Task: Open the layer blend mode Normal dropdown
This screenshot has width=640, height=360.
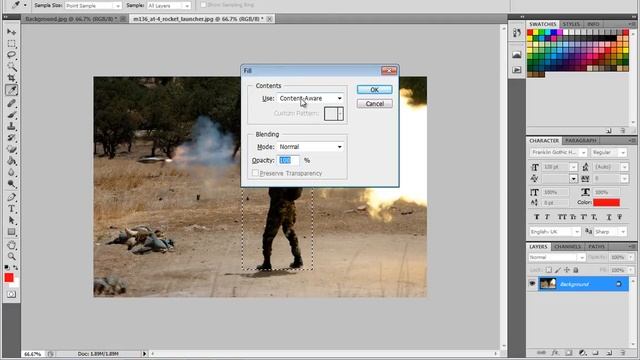Action: click(557, 257)
